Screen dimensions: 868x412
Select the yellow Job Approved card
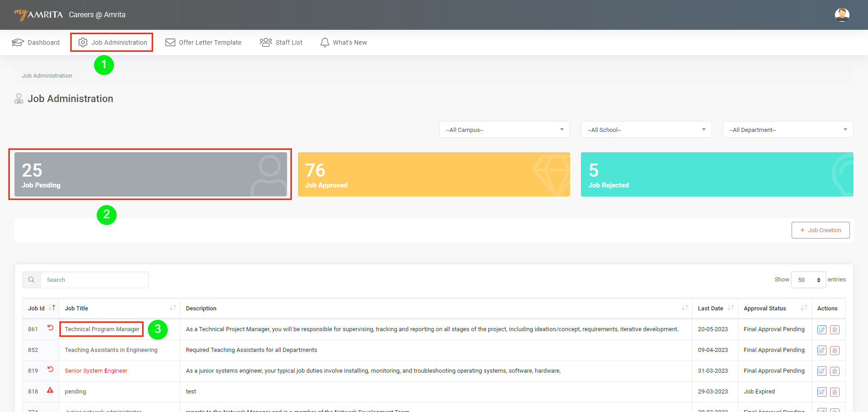[x=434, y=174]
